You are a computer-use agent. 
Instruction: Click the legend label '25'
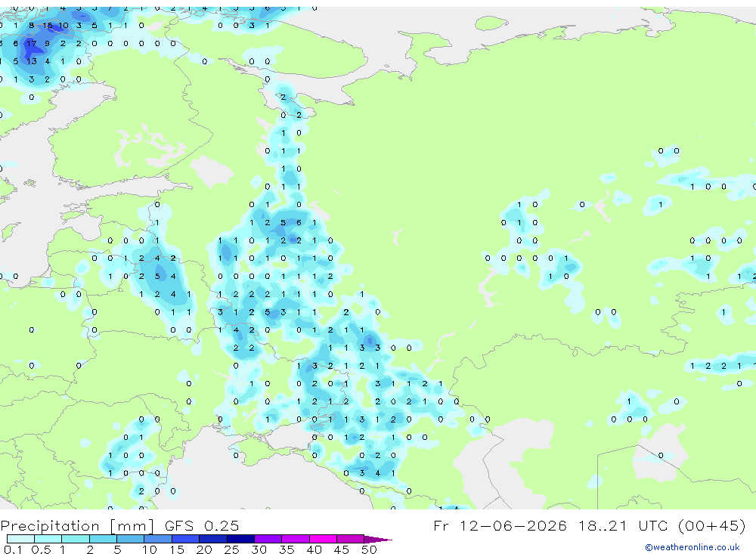tap(231, 549)
